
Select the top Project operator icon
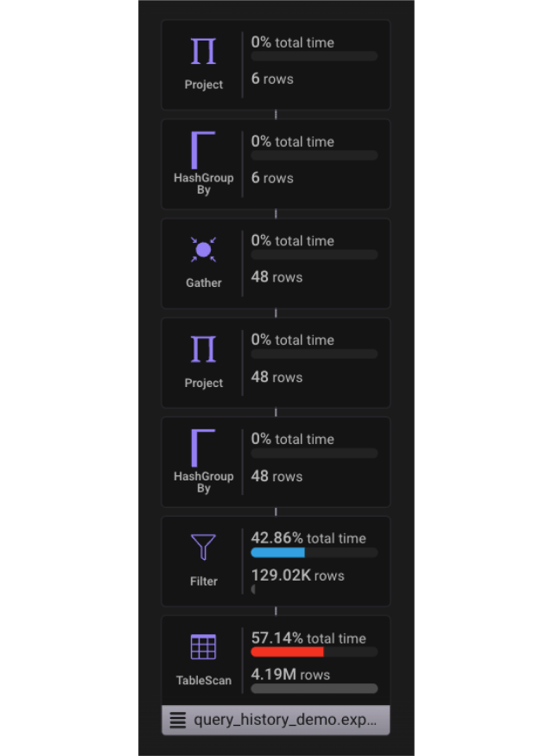202,51
